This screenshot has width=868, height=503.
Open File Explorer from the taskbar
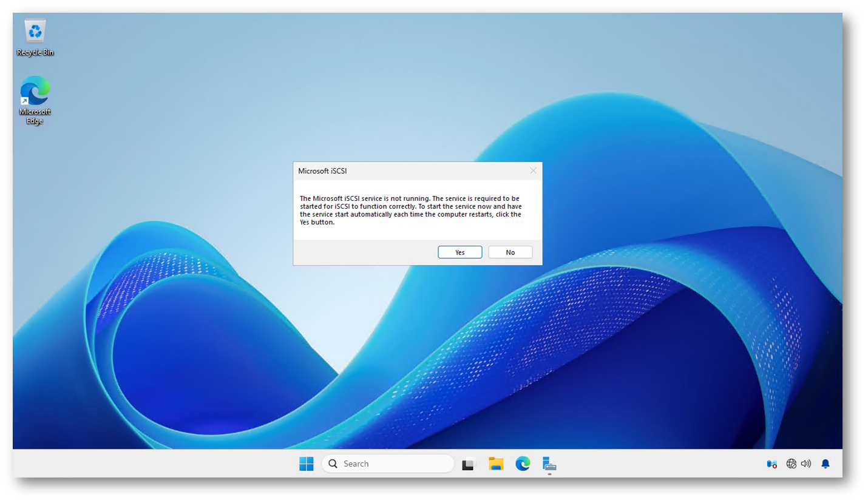[x=496, y=464]
